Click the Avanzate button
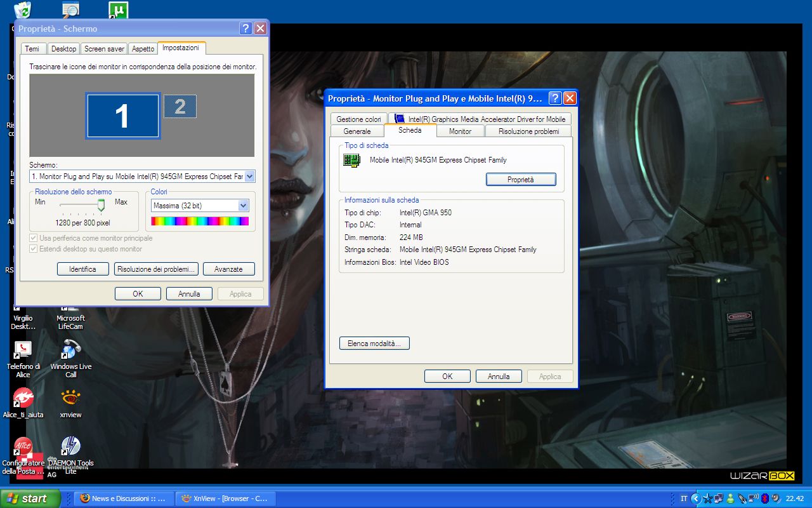This screenshot has width=812, height=508. 228,269
